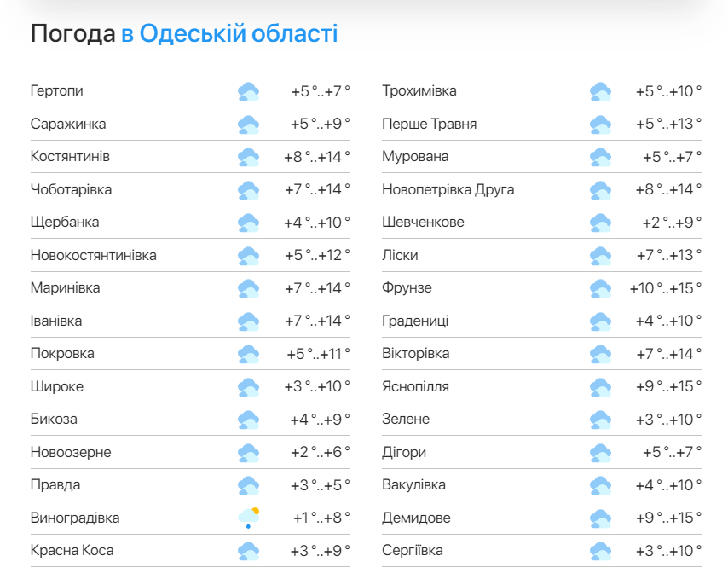Click the cloud icon in Фрунзе row
The height and width of the screenshot is (585, 728).
coord(600,288)
